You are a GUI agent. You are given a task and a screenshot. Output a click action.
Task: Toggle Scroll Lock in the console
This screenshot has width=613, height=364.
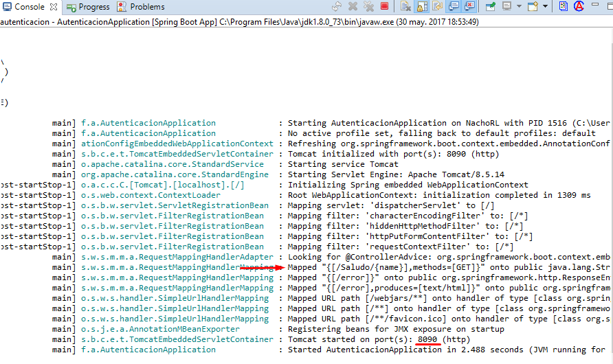[422, 7]
